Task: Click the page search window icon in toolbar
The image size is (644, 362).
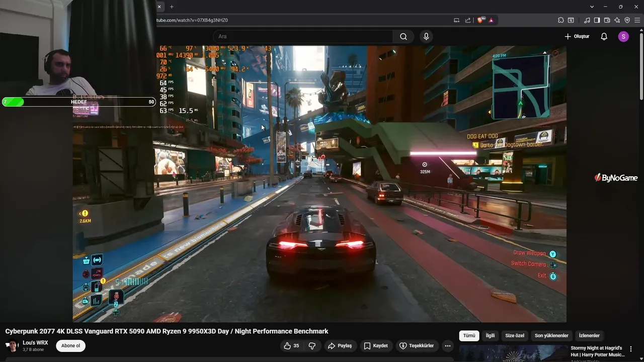Action: 571,20
